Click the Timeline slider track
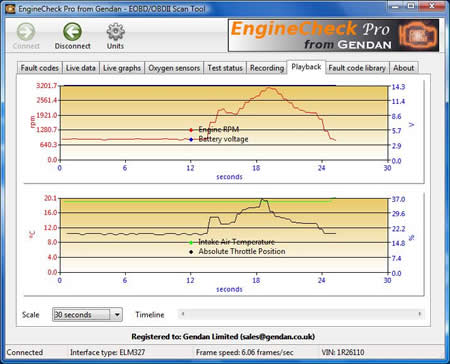Screen dimensions: 450x364 pos(301,314)
